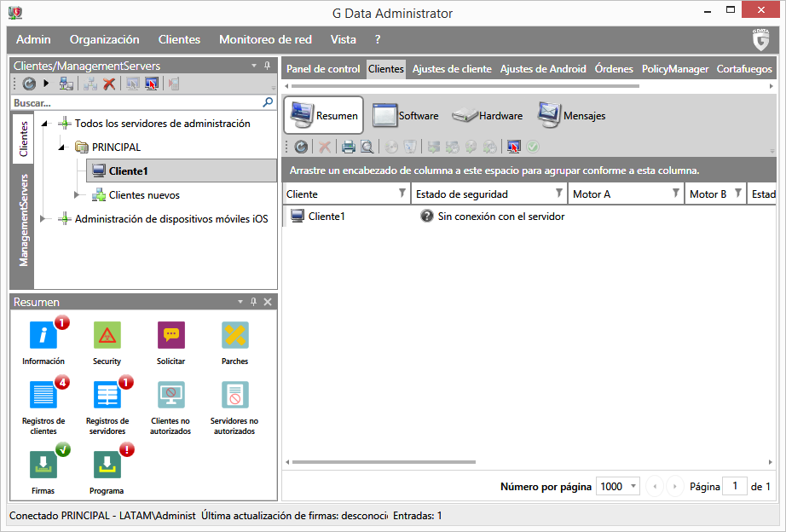The width and height of the screenshot is (786, 532).
Task: Click the red delete X in client tree toolbar
Action: [109, 84]
